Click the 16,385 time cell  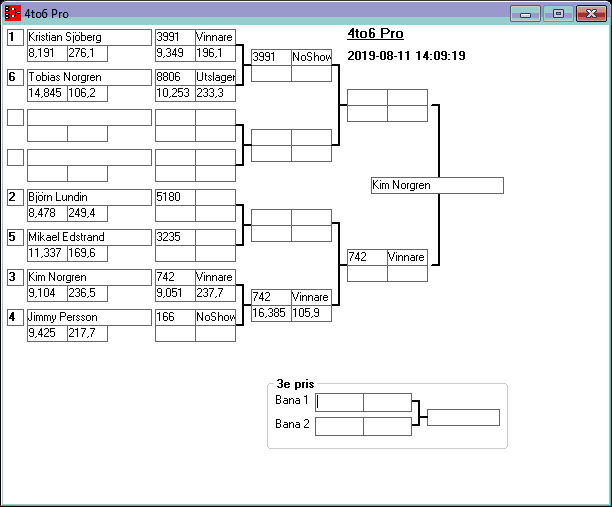click(x=270, y=313)
